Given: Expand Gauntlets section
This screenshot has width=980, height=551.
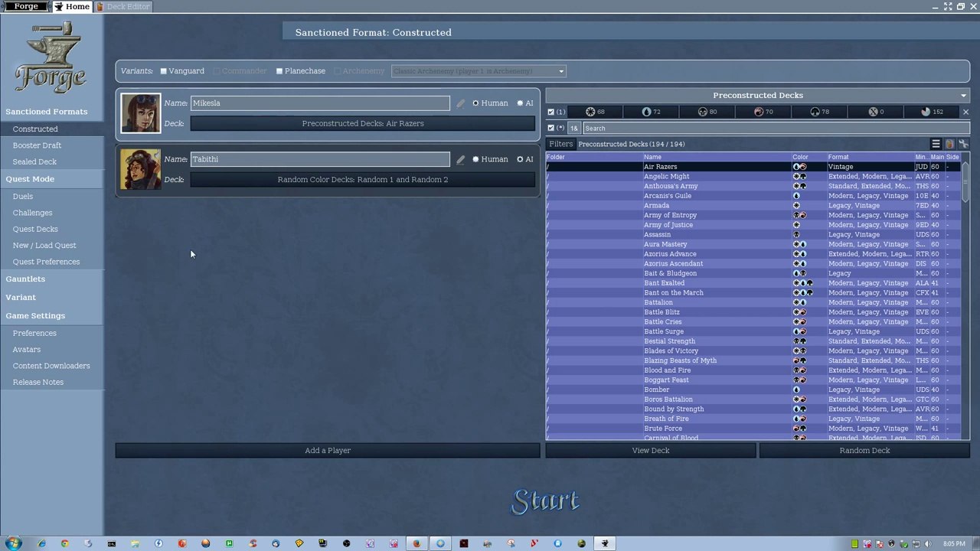Looking at the screenshot, I should [x=25, y=279].
